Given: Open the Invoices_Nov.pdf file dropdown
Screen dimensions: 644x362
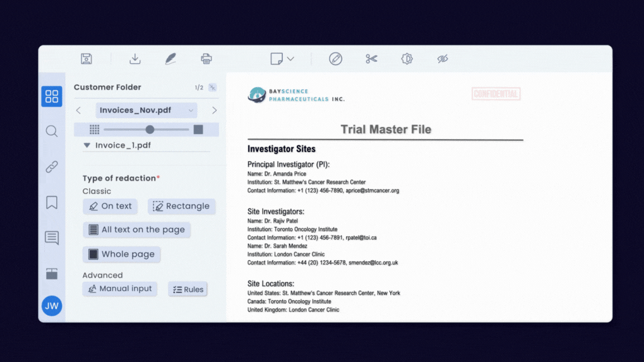Looking at the screenshot, I should click(x=146, y=111).
